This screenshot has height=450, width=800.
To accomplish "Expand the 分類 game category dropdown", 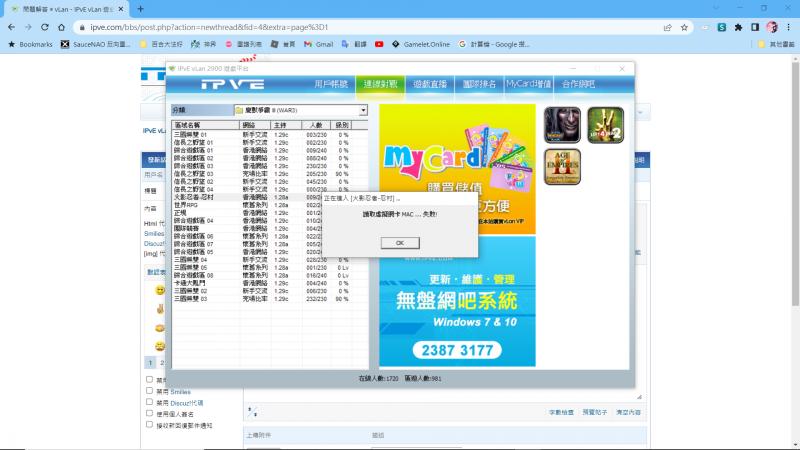I will [363, 110].
